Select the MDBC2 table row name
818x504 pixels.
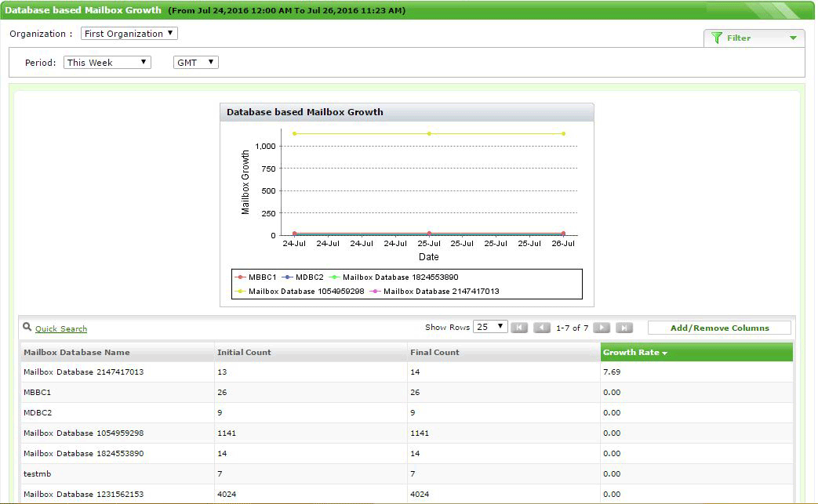pos(38,413)
